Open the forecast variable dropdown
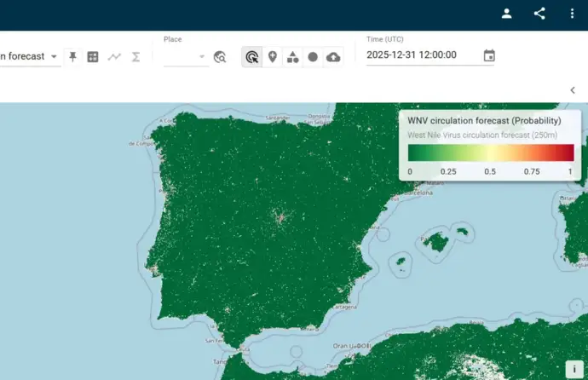Image resolution: width=588 pixels, height=380 pixels. 30,56
